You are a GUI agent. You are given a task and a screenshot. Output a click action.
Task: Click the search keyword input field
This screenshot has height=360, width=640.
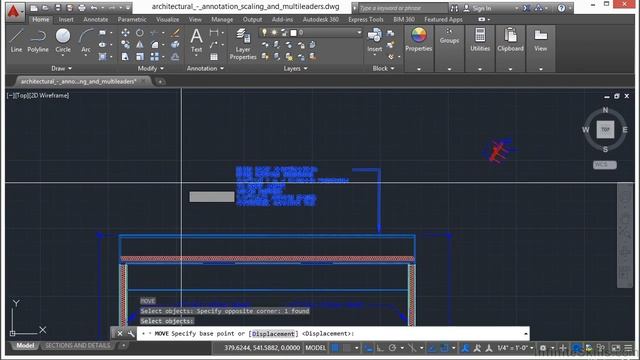(402, 8)
